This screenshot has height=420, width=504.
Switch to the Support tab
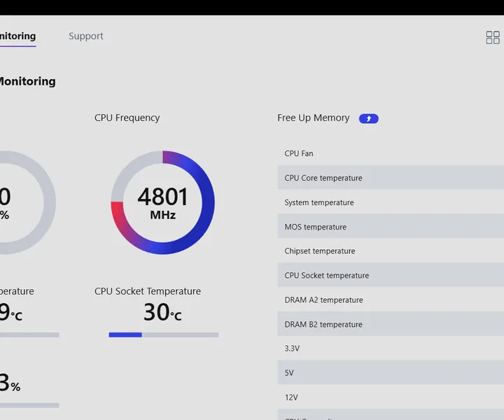86,36
